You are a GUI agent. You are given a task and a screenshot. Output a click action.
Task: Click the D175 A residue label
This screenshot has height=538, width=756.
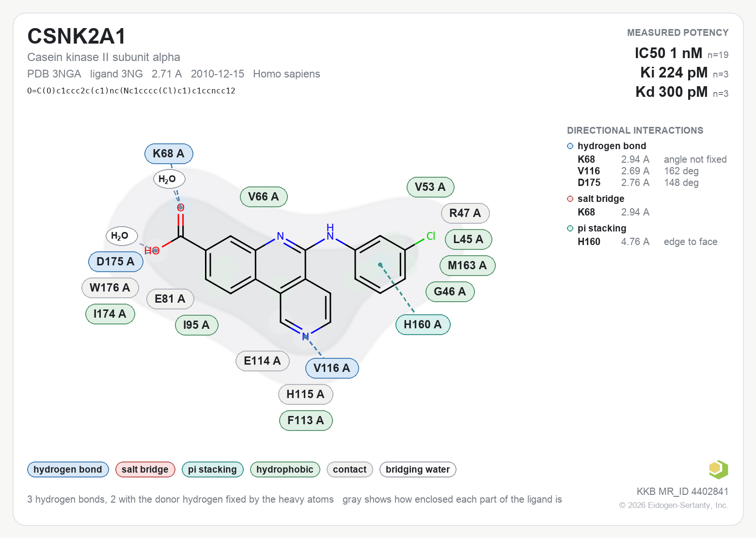(116, 261)
